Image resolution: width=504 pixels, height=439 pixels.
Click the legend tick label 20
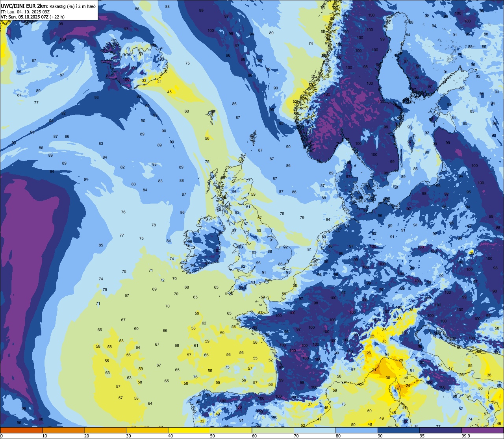pos(87,436)
